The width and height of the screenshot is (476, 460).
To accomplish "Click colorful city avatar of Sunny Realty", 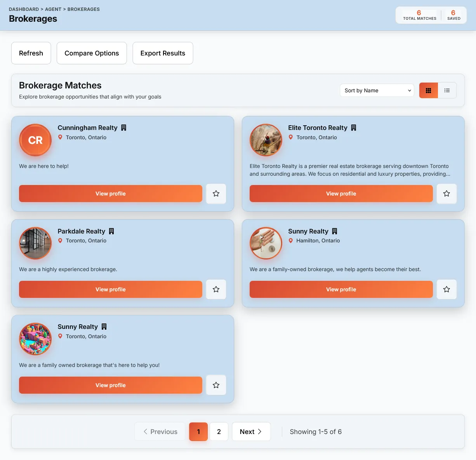I will click(x=35, y=339).
